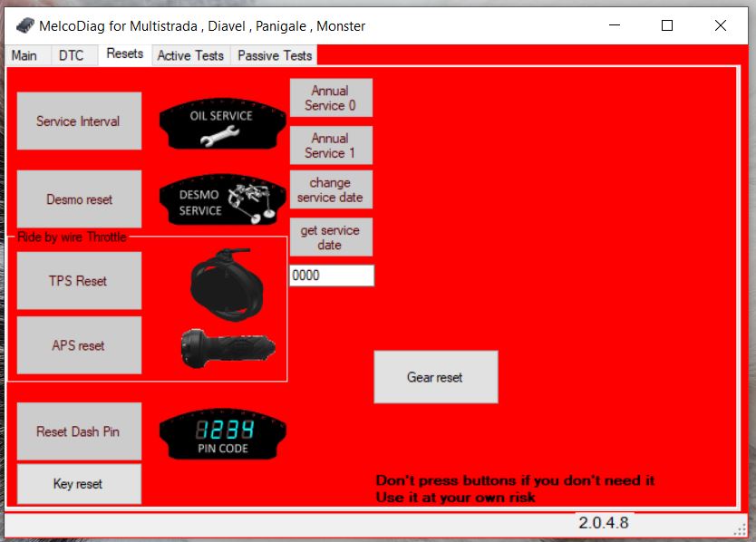The height and width of the screenshot is (542, 756).
Task: Click the APS reset button
Action: coord(79,345)
